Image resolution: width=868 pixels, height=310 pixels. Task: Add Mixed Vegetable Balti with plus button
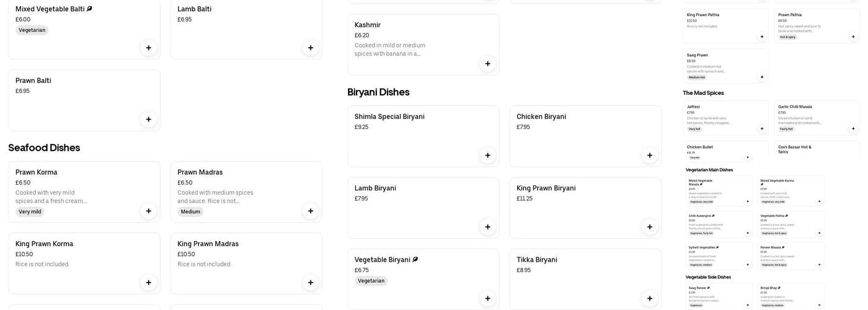[148, 48]
